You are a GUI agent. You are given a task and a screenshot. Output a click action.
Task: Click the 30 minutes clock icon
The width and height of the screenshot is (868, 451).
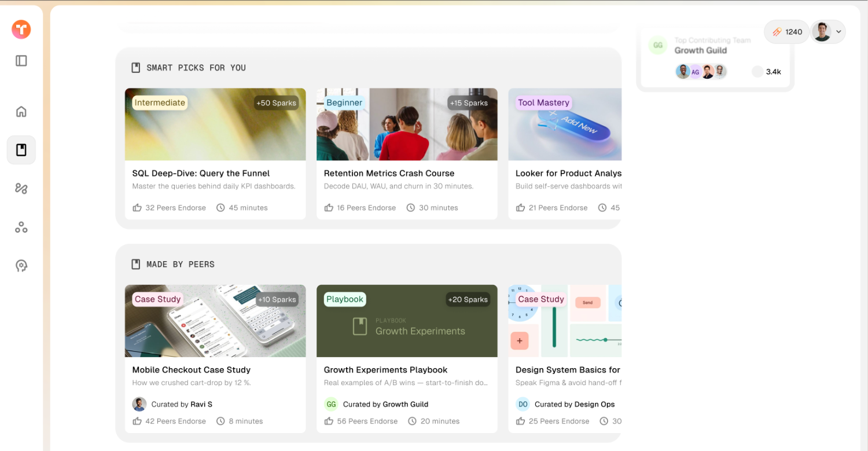pyautogui.click(x=411, y=207)
